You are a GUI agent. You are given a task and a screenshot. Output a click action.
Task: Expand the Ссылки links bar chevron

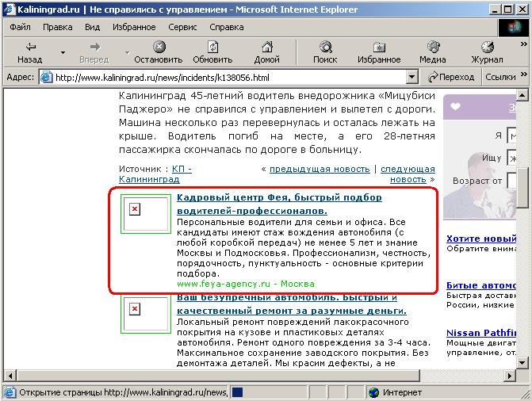(523, 78)
